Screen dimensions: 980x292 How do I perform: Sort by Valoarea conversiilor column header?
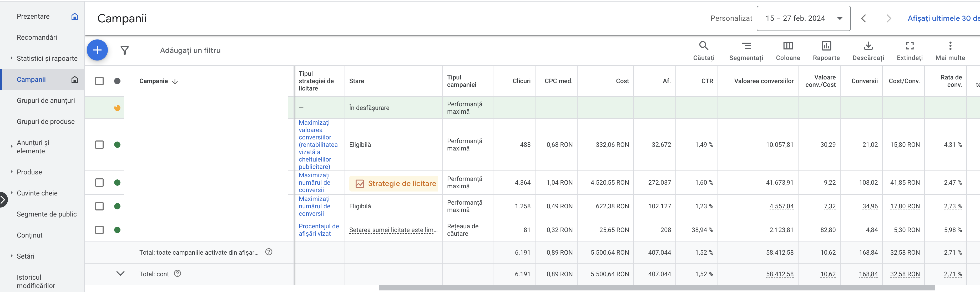pos(764,81)
